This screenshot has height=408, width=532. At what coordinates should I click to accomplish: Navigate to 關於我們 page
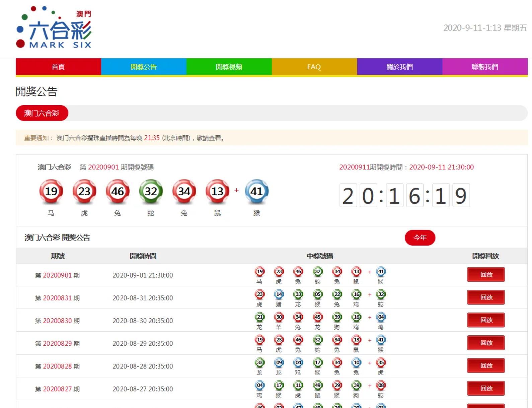(x=399, y=67)
